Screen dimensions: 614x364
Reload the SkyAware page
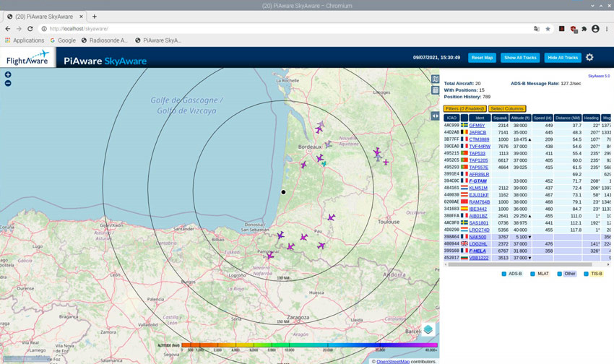30,29
